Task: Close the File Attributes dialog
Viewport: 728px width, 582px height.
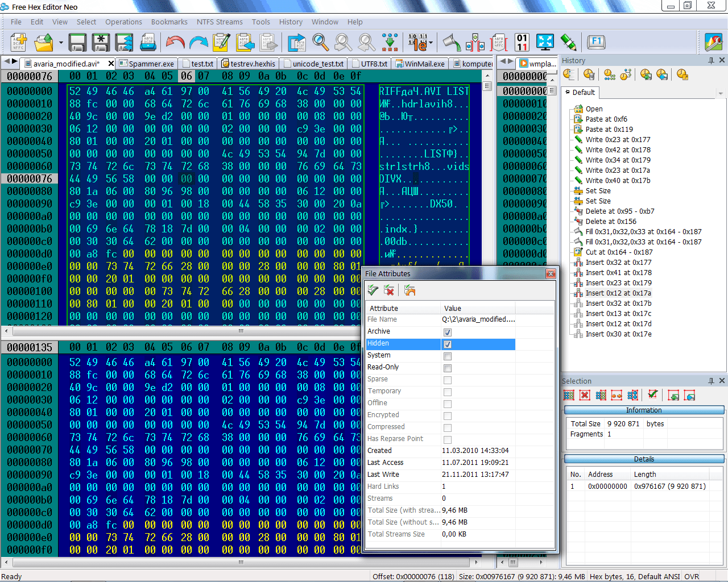Action: tap(551, 273)
